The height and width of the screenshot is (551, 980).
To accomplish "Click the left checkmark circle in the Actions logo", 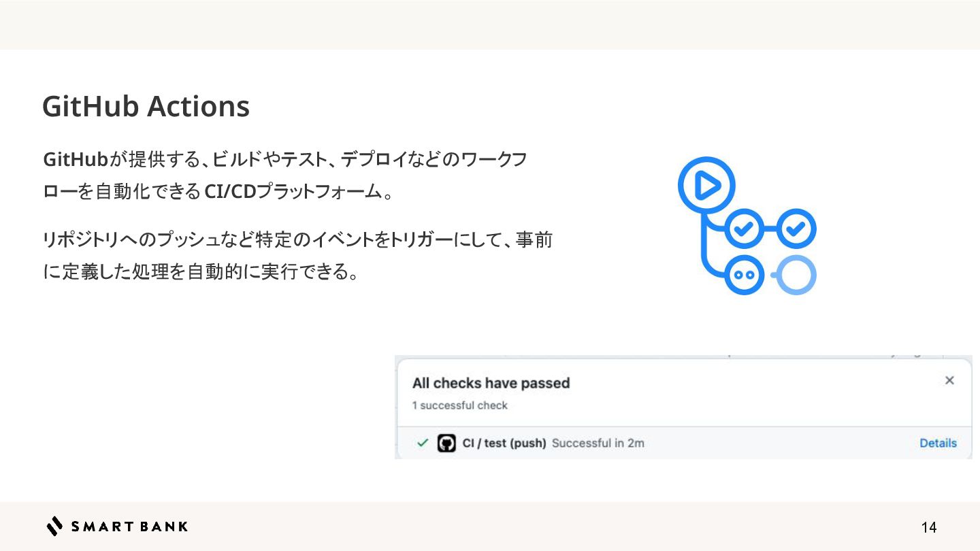I will 745,229.
